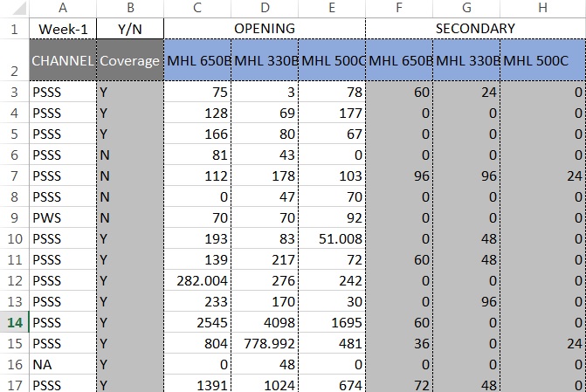Image resolution: width=586 pixels, height=392 pixels.
Task: Click cell with value 1695
Action: point(332,322)
